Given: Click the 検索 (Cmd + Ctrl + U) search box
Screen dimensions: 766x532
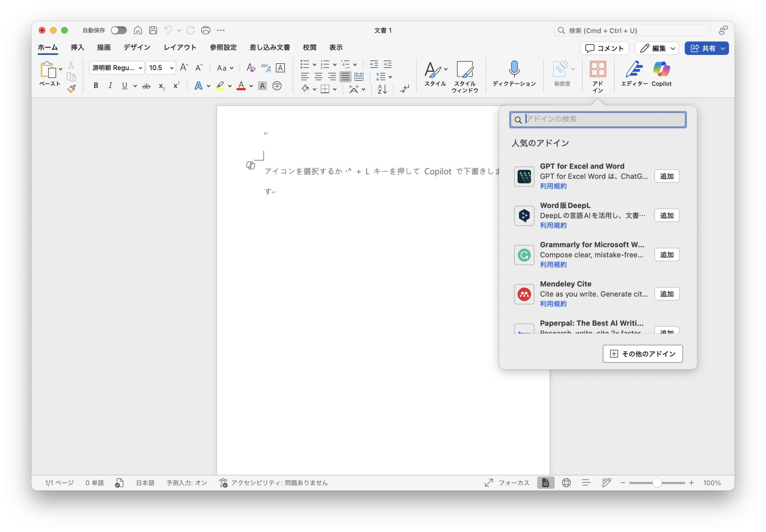Looking at the screenshot, I should click(632, 30).
